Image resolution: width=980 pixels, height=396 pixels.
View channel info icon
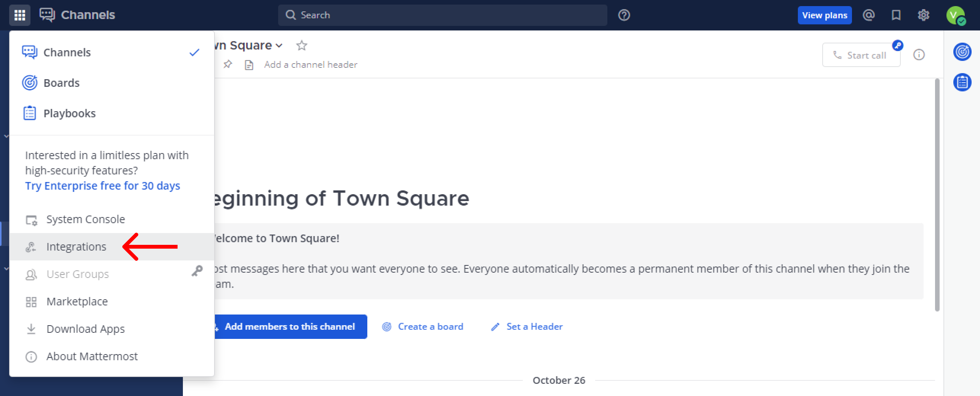click(919, 55)
